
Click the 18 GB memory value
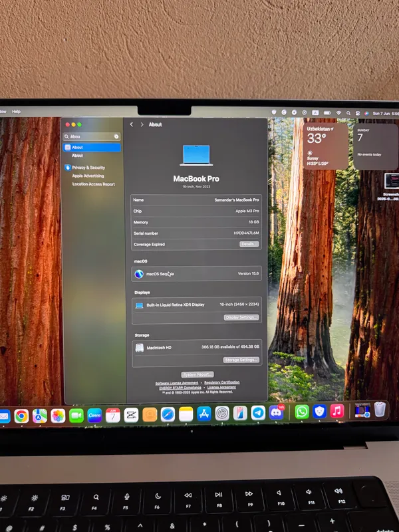tap(254, 222)
